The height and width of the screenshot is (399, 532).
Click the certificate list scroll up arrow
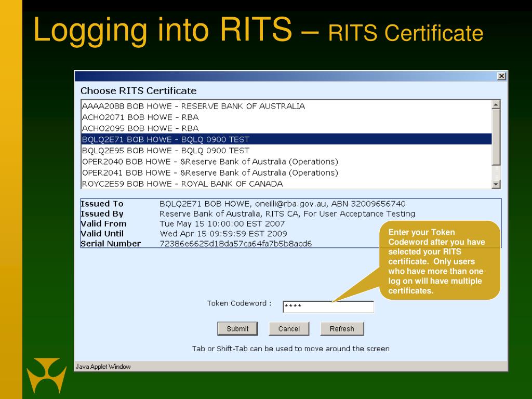[496, 105]
